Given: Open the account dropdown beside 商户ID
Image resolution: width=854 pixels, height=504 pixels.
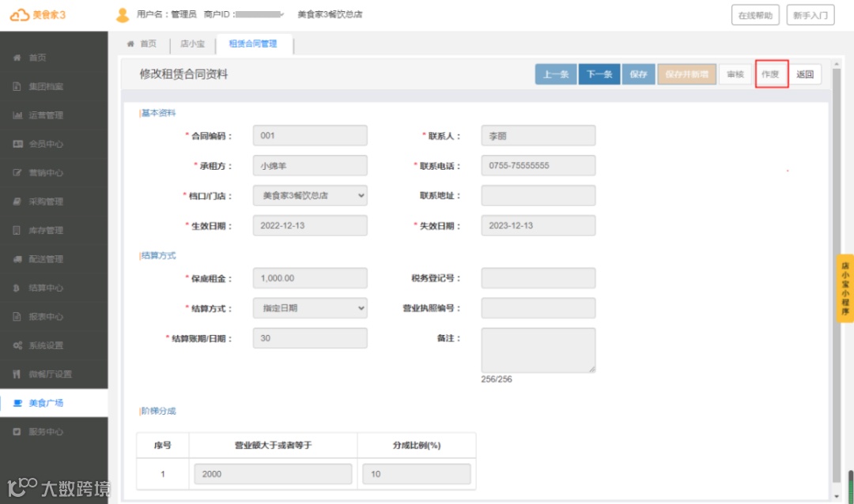Looking at the screenshot, I should (x=282, y=15).
